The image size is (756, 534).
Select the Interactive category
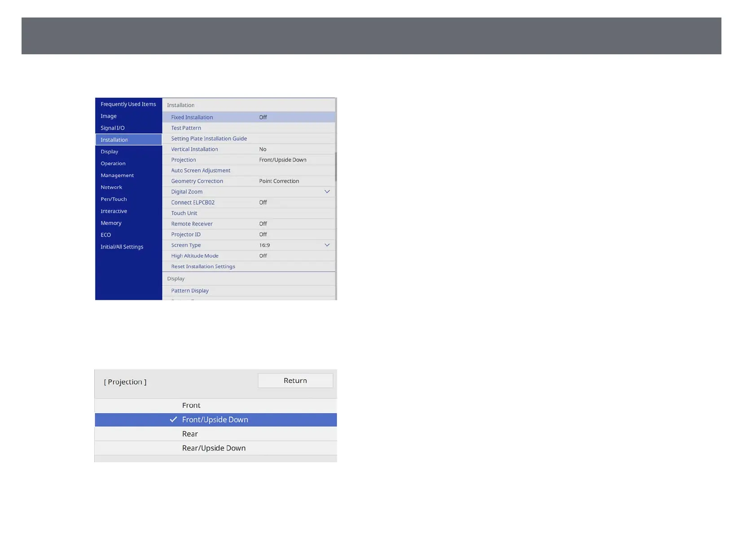point(128,211)
